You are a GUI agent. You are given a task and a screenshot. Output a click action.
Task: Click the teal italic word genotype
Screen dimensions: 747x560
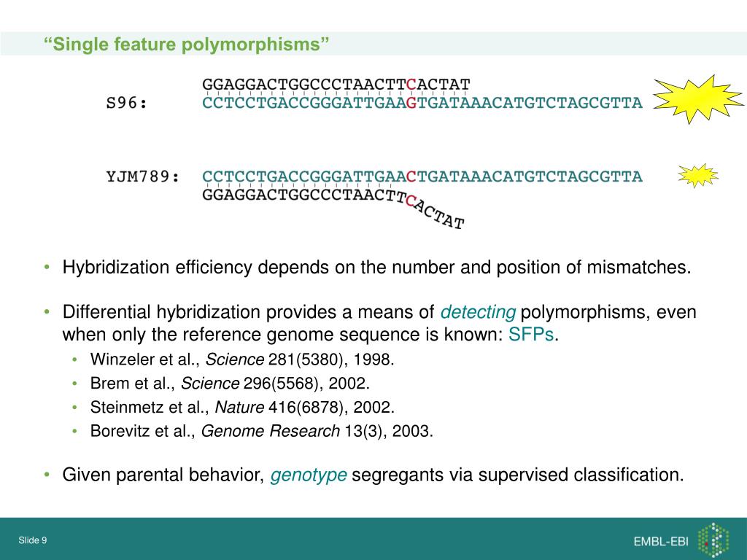point(309,475)
